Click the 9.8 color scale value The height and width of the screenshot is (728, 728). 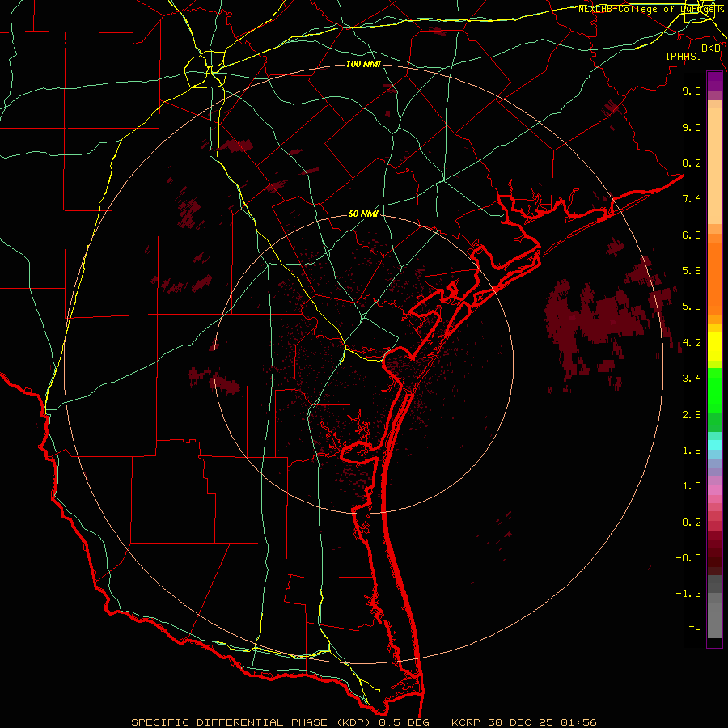[x=692, y=91]
